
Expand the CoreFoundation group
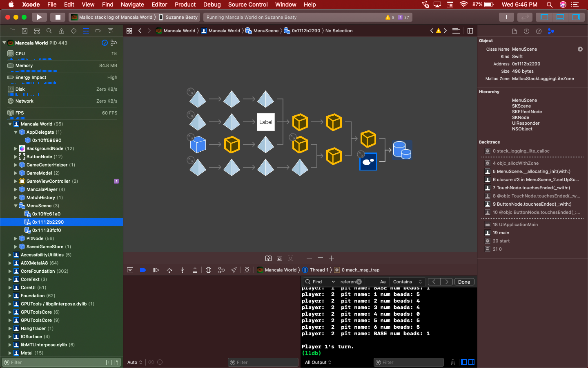pos(10,271)
